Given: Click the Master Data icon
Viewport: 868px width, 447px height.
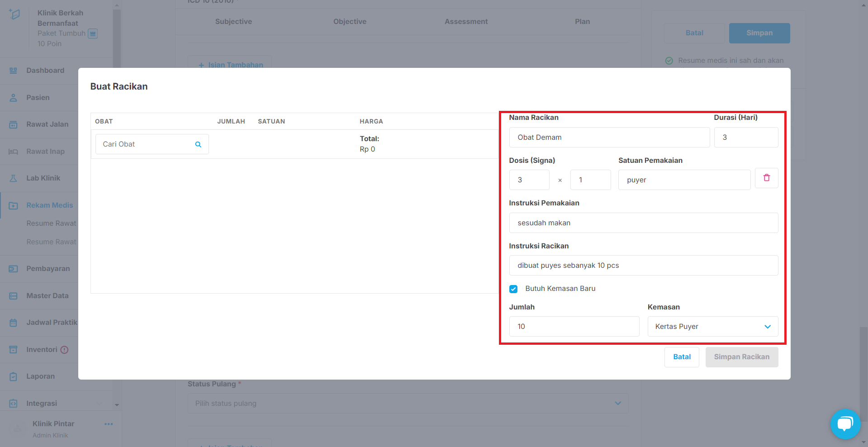Looking at the screenshot, I should point(13,296).
